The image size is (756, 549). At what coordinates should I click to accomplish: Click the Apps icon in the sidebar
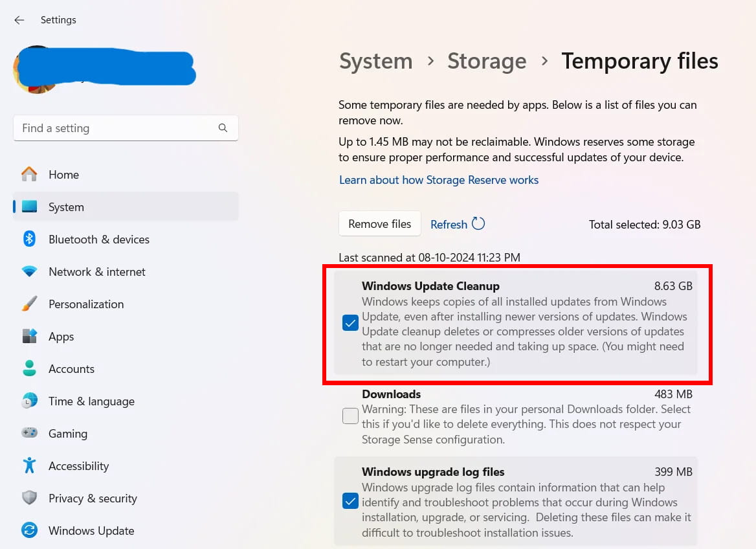point(29,336)
